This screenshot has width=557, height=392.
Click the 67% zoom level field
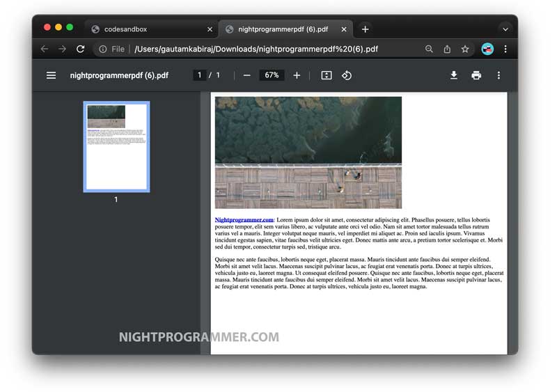pyautogui.click(x=272, y=75)
